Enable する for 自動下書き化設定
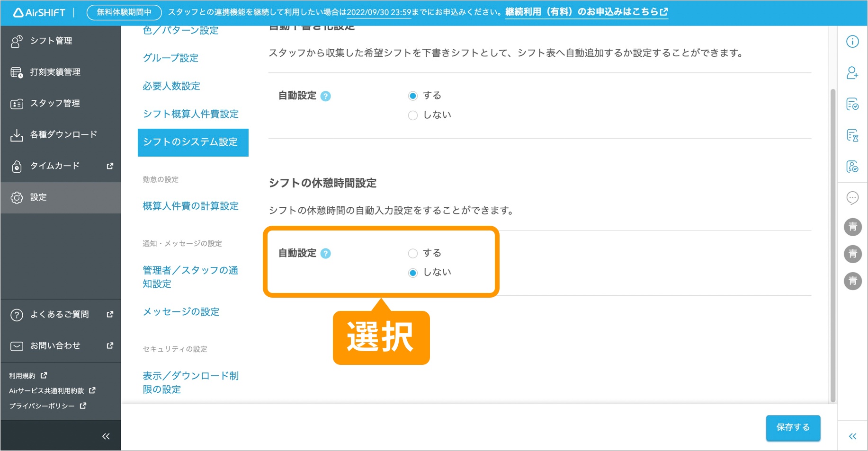 point(413,95)
